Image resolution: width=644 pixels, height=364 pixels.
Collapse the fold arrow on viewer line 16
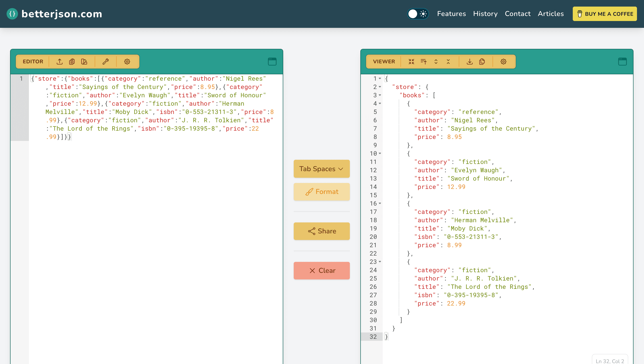pos(380,204)
